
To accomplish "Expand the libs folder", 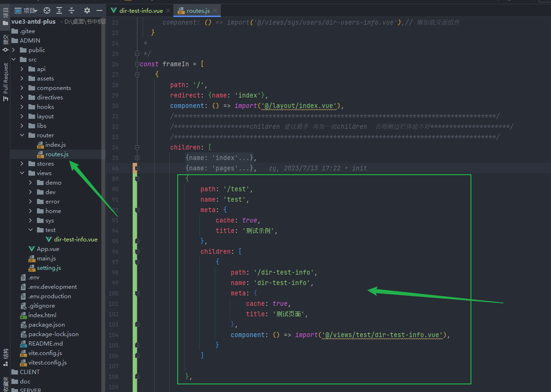I will (x=22, y=126).
